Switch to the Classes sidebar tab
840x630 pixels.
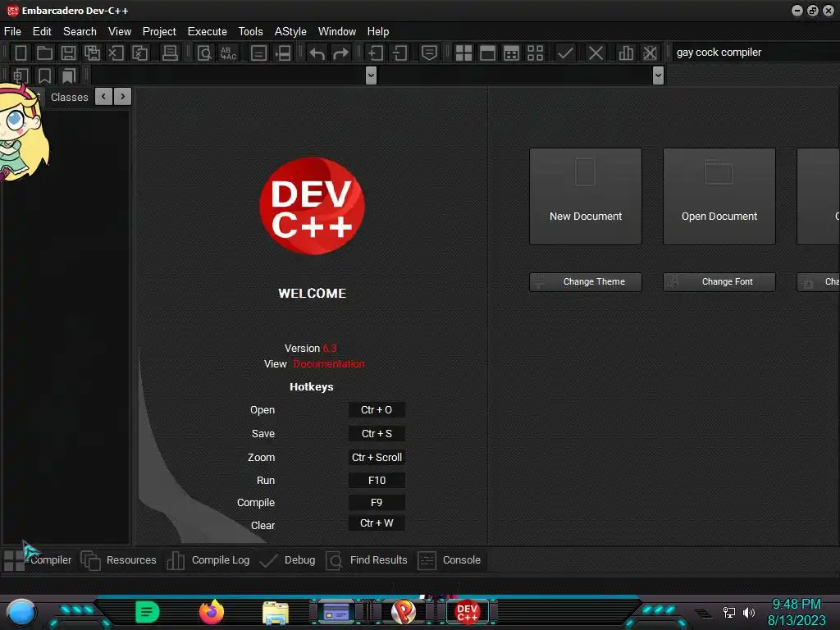point(70,97)
